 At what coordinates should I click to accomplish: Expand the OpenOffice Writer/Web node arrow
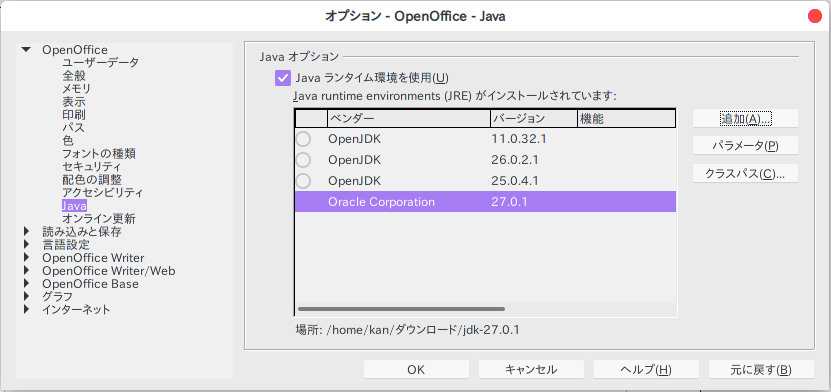[x=27, y=271]
